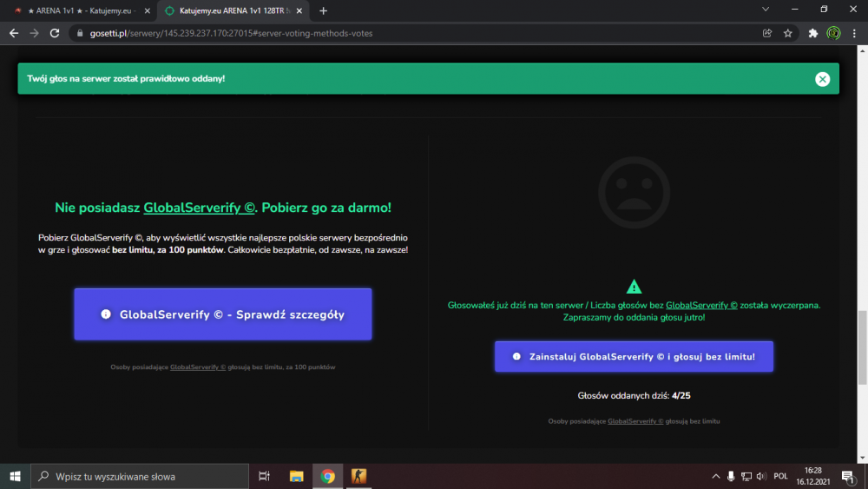Open Task View from taskbar
The height and width of the screenshot is (489, 868).
264,476
